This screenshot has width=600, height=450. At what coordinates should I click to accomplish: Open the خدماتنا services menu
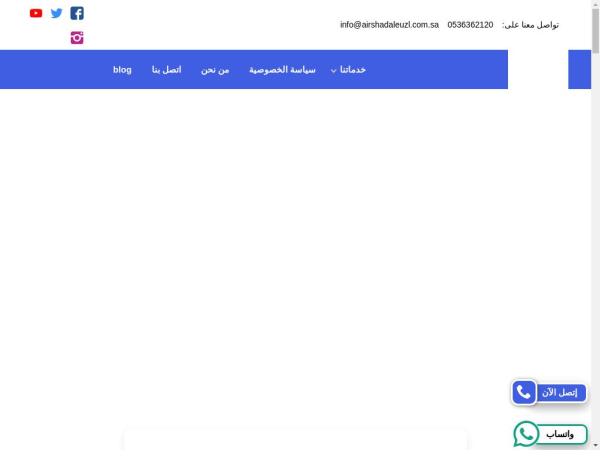(353, 70)
